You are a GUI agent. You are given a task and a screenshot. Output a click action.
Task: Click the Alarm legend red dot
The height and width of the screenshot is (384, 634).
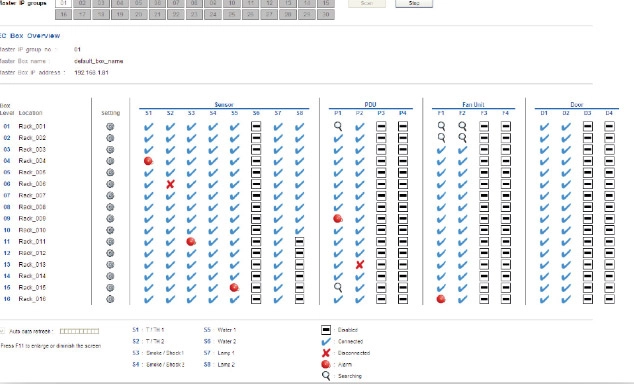click(x=326, y=364)
